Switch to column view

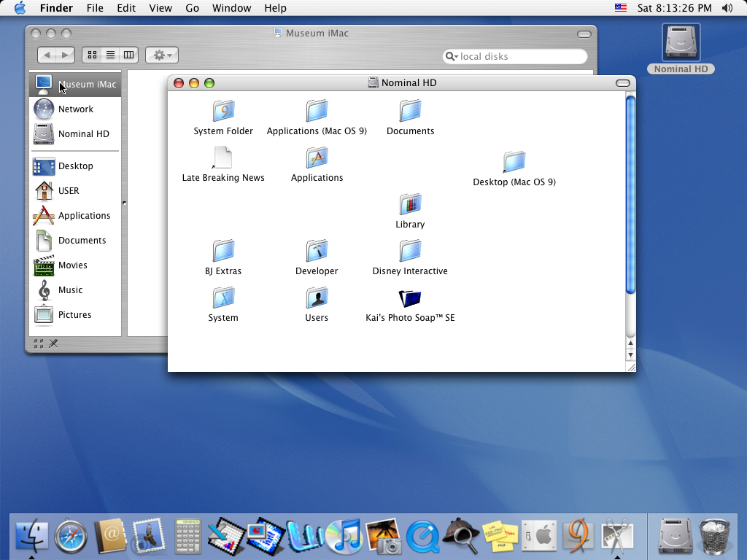(x=128, y=55)
